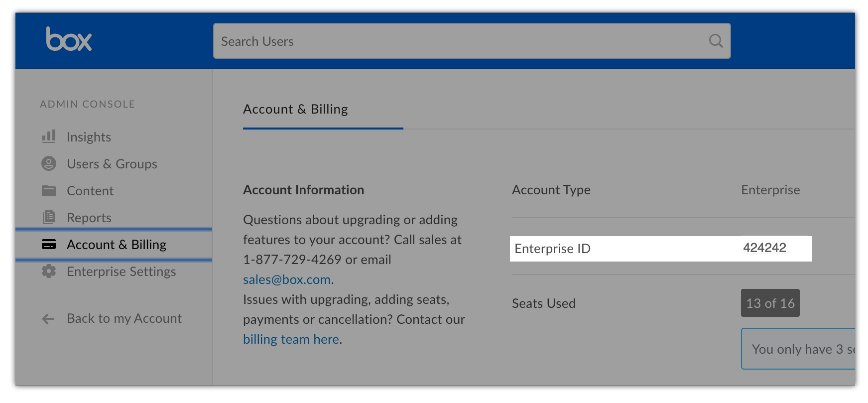Click the Content folder icon

tap(49, 191)
